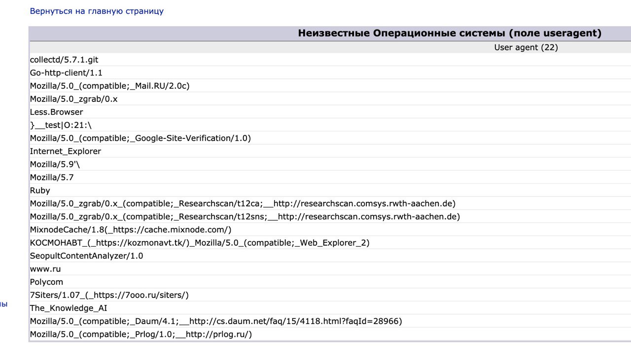The height and width of the screenshot is (364, 631).
Task: Click the Prlog/1.0 user agent row
Action: pyautogui.click(x=330, y=334)
